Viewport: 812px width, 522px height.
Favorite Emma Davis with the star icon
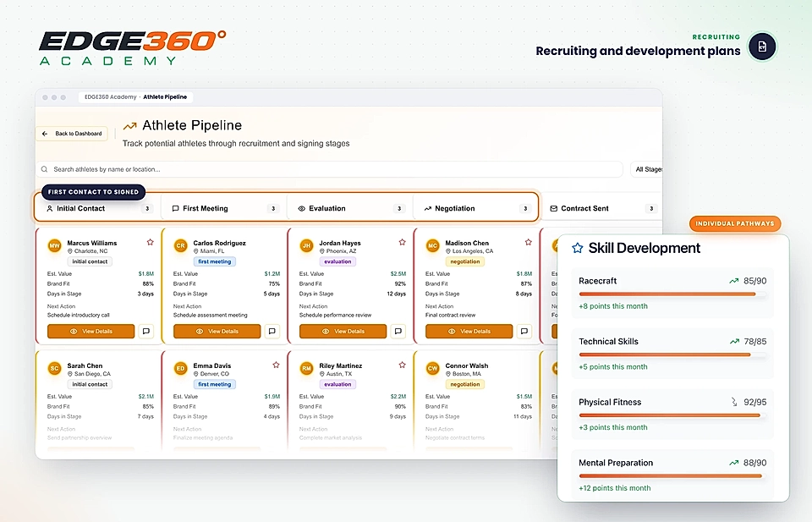point(276,365)
